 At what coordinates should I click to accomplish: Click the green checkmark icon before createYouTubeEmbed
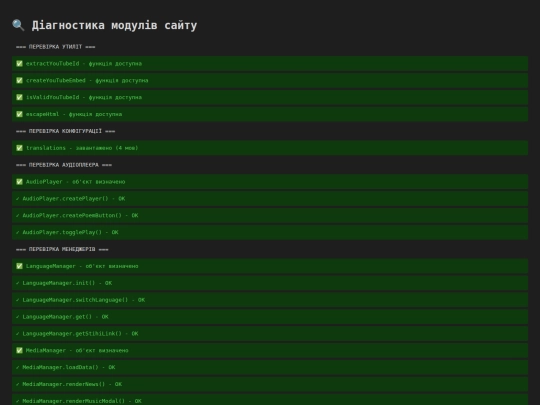[x=19, y=80]
